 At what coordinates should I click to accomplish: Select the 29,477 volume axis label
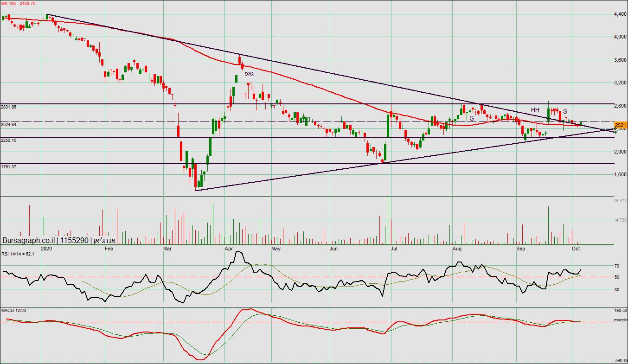point(620,201)
